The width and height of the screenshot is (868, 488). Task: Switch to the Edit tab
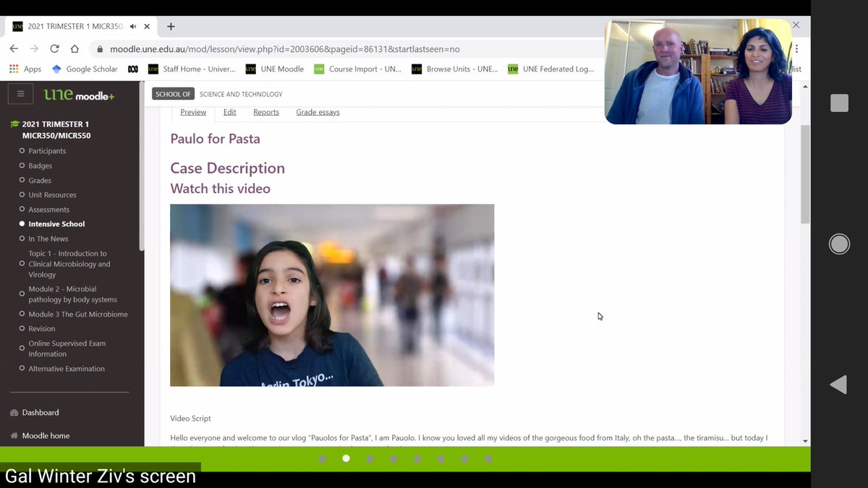click(230, 112)
